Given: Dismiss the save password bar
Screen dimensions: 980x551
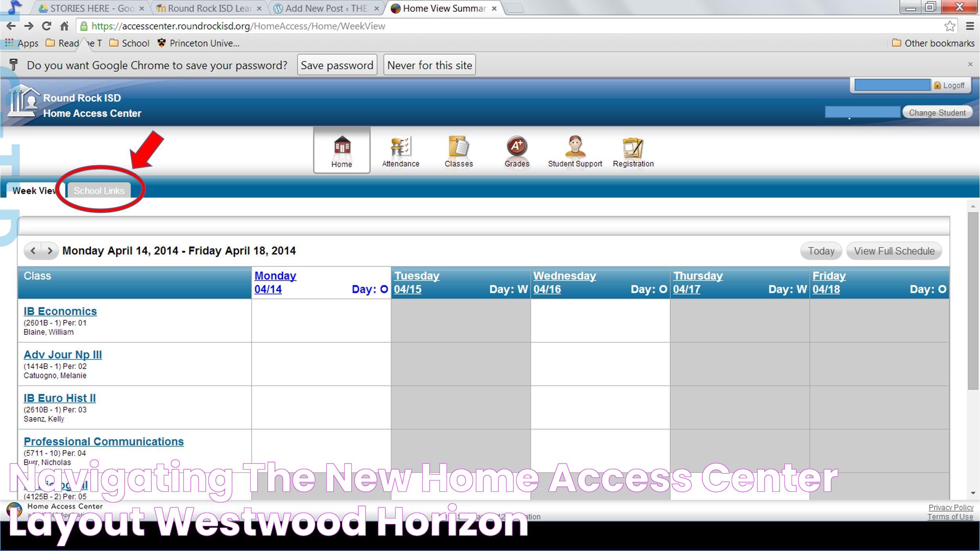Looking at the screenshot, I should [x=970, y=64].
